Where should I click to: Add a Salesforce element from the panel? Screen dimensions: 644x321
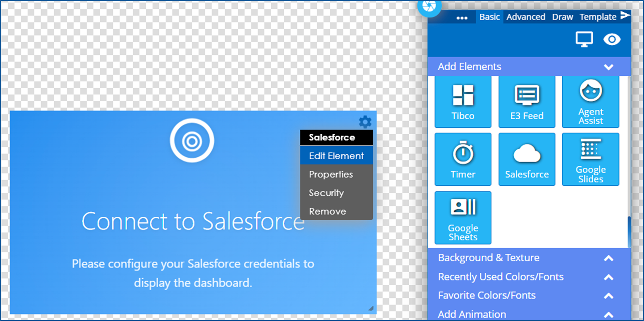click(527, 159)
